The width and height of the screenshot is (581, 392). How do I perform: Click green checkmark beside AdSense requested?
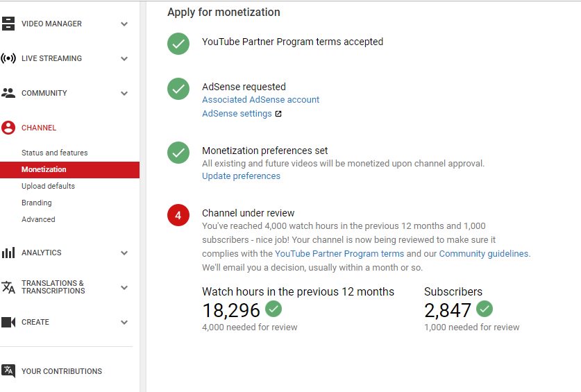click(178, 89)
